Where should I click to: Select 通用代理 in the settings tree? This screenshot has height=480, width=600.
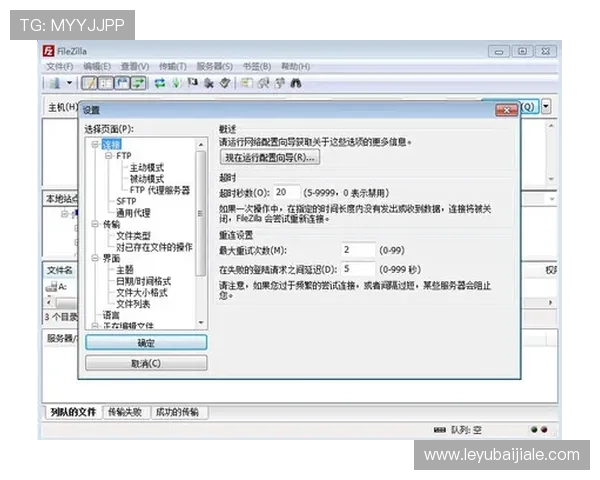click(x=133, y=213)
